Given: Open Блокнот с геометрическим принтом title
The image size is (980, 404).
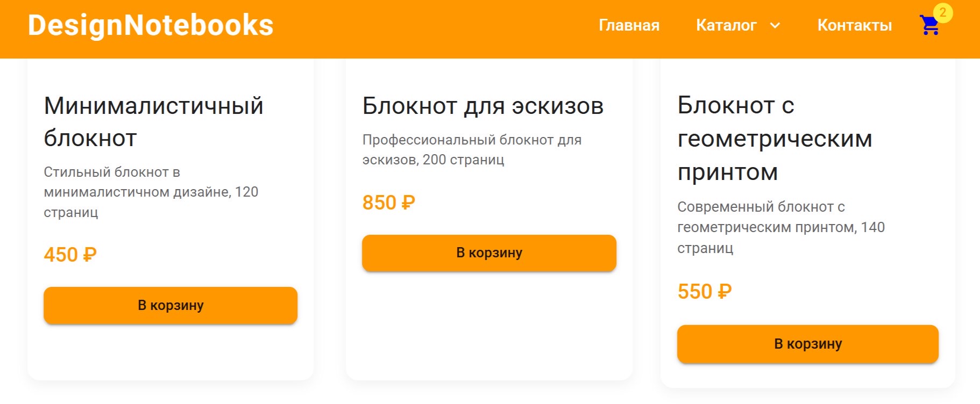Looking at the screenshot, I should pos(775,139).
